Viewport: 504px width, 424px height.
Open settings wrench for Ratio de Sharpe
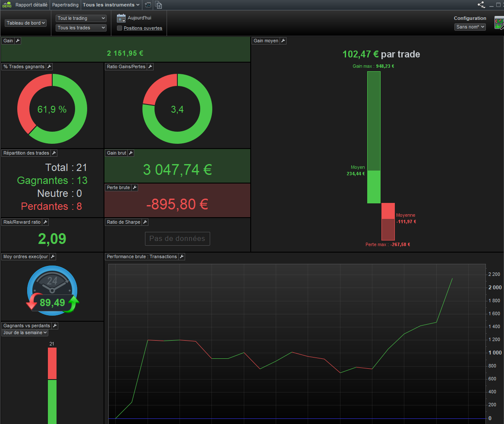pyautogui.click(x=145, y=222)
